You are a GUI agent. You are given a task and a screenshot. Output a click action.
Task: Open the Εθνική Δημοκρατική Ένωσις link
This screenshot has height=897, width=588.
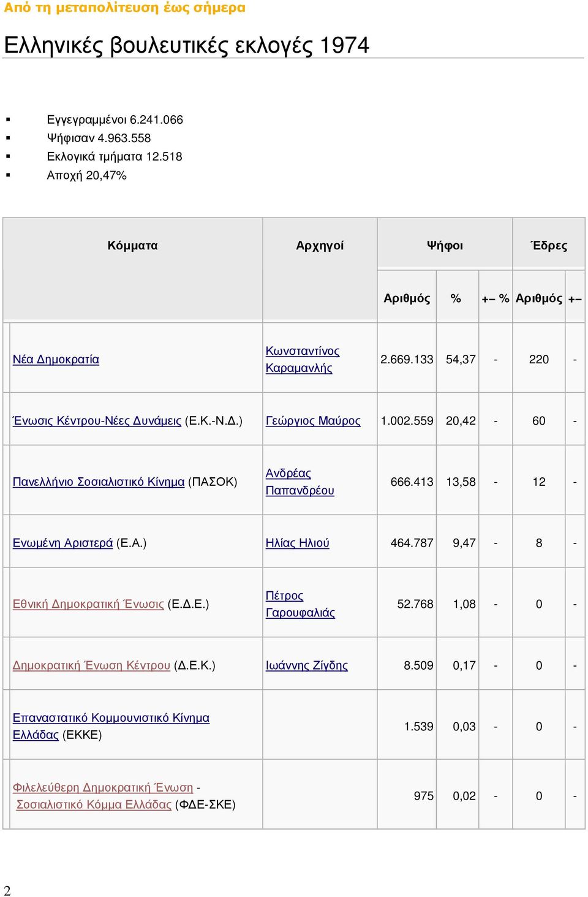(88, 605)
